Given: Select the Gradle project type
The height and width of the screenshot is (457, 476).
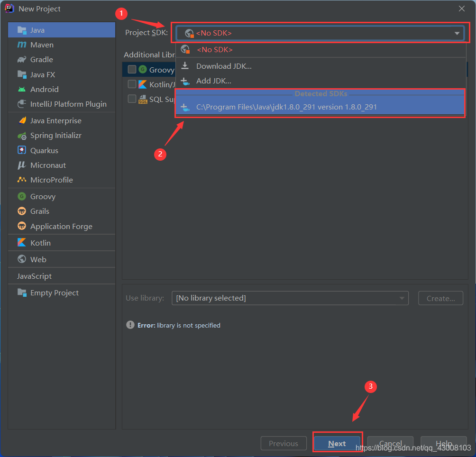Looking at the screenshot, I should (62, 59).
